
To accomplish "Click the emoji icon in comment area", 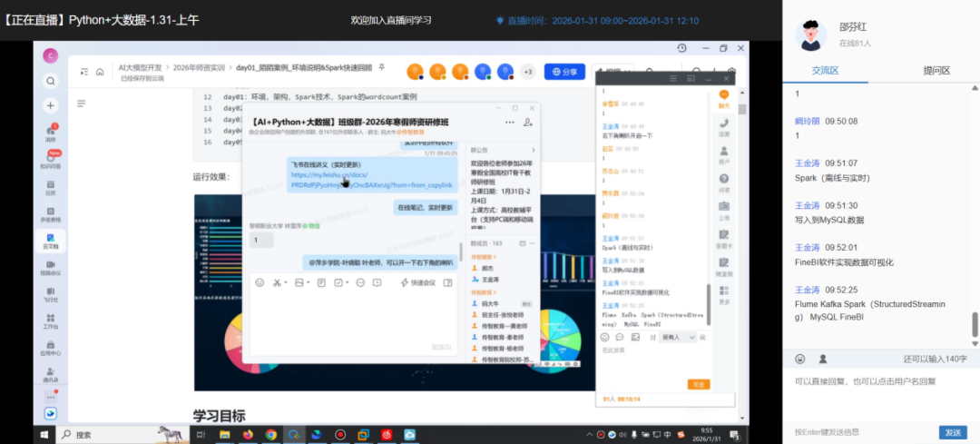I will [x=800, y=359].
